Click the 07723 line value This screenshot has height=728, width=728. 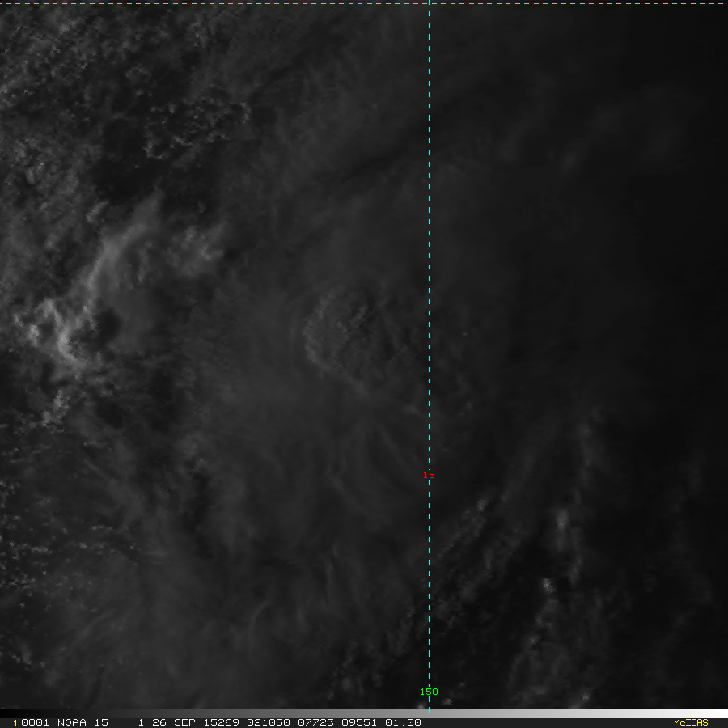pyautogui.click(x=315, y=722)
